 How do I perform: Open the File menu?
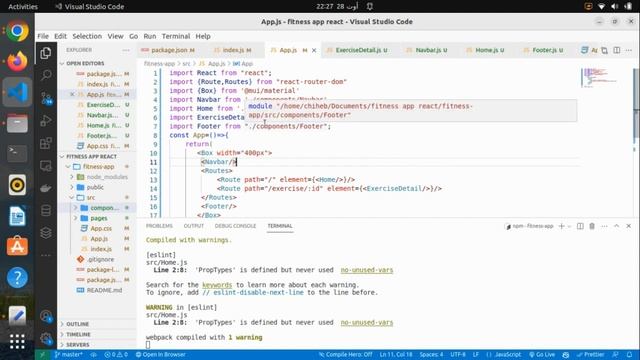pyautogui.click(x=43, y=36)
